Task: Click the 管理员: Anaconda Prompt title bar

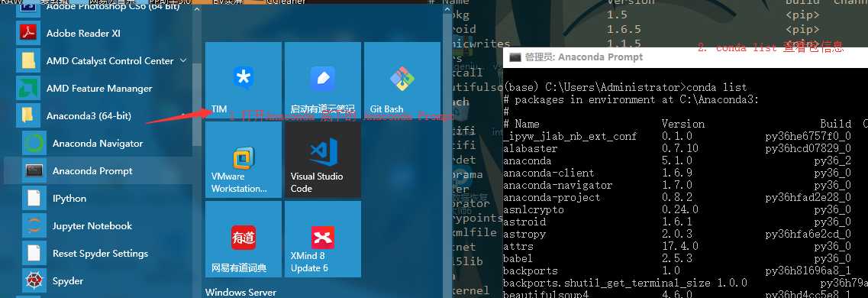Action: 686,57
